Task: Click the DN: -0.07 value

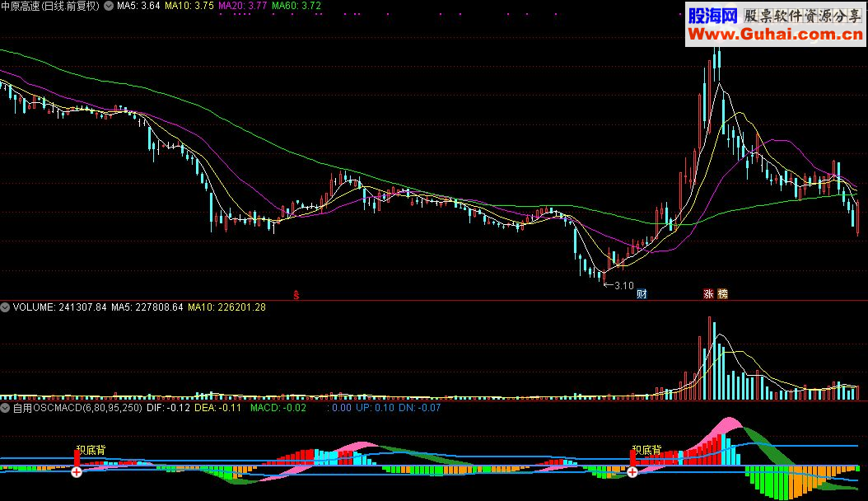Action: coord(420,408)
